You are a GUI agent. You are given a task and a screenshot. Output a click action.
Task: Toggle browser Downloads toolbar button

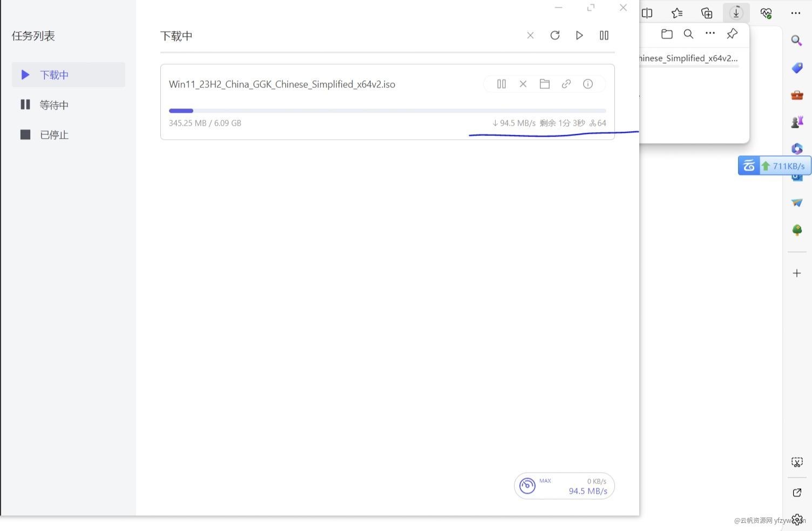736,13
